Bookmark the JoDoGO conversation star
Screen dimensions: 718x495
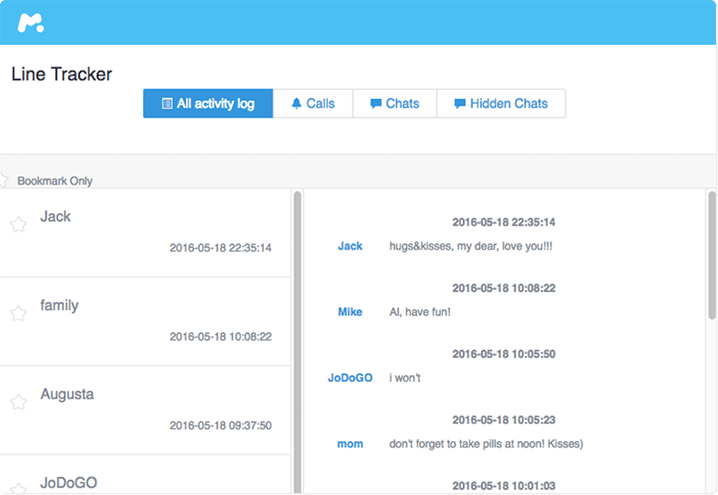tap(18, 488)
